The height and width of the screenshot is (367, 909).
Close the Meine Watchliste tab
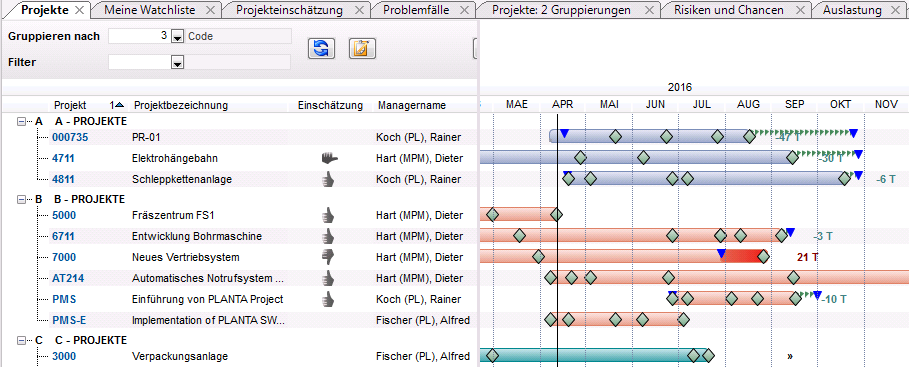click(x=210, y=10)
